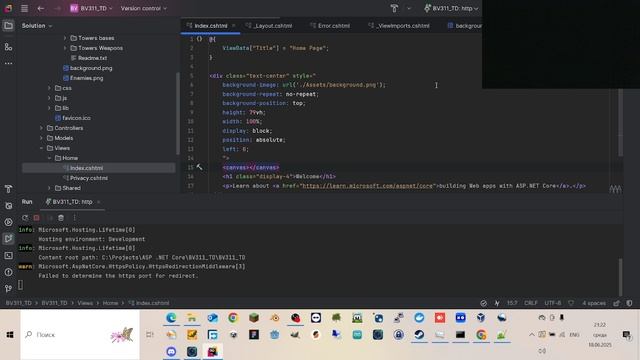Open the BV311_TD: http run configuration dropdown
The width and height of the screenshot is (640, 360).
click(x=451, y=8)
